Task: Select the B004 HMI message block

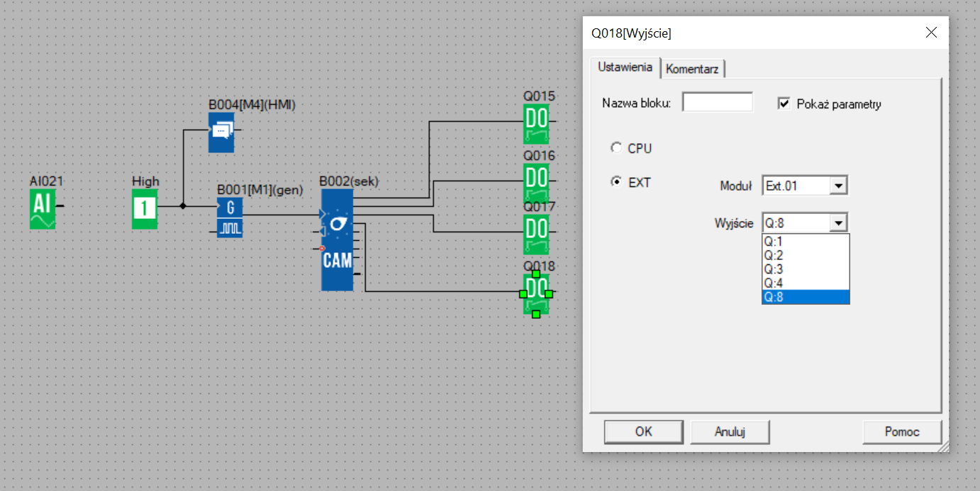Action: pyautogui.click(x=221, y=132)
